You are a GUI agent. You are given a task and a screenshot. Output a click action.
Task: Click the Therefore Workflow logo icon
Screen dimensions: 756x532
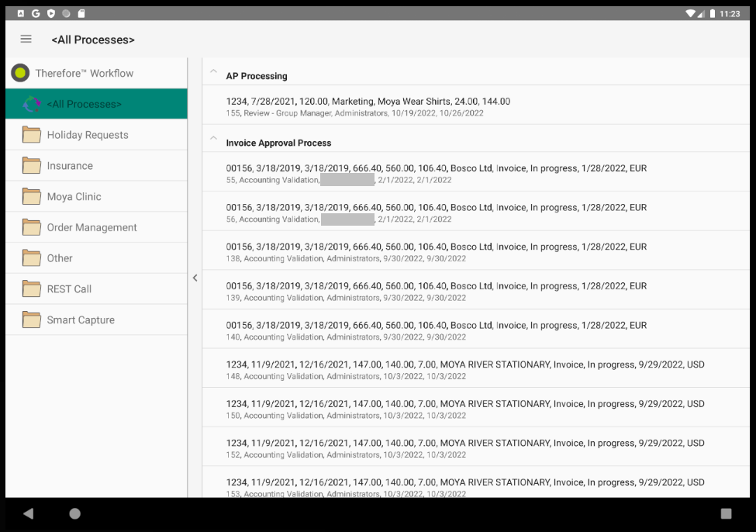20,73
